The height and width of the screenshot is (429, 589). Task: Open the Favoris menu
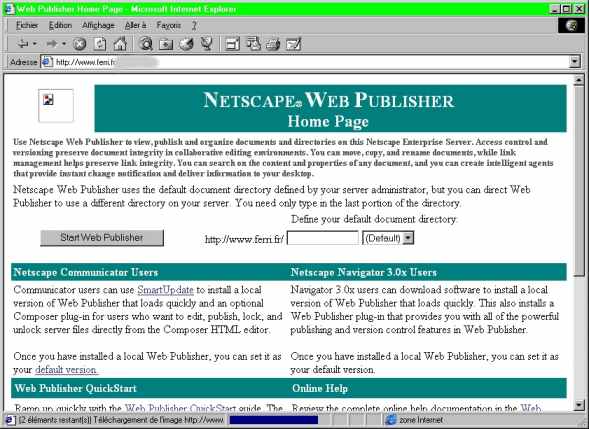169,26
